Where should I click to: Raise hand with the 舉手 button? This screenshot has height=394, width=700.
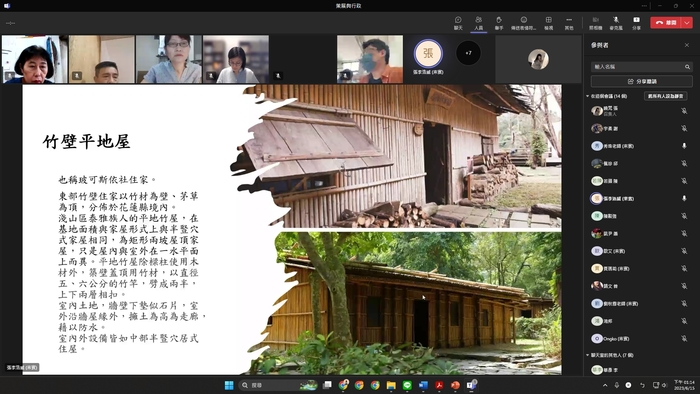499,23
